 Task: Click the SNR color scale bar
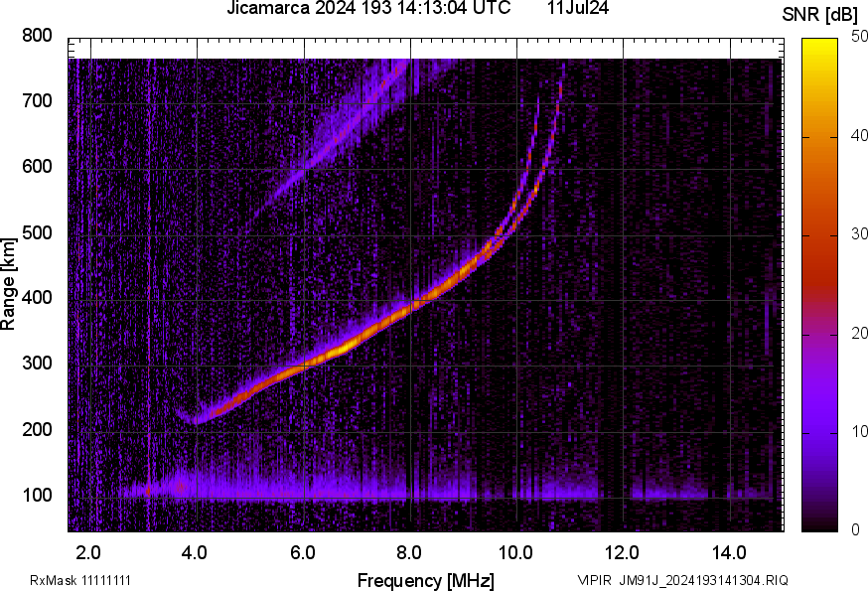819,285
